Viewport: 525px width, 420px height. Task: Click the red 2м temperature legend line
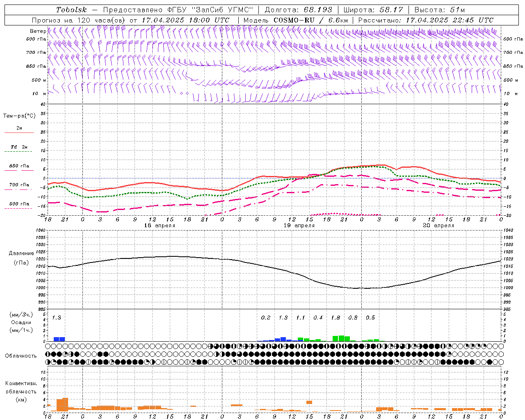tap(19, 133)
